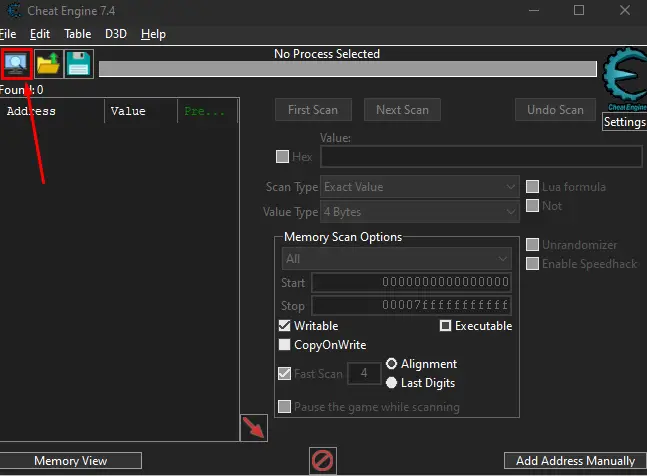Open the File menu

[x=8, y=34]
